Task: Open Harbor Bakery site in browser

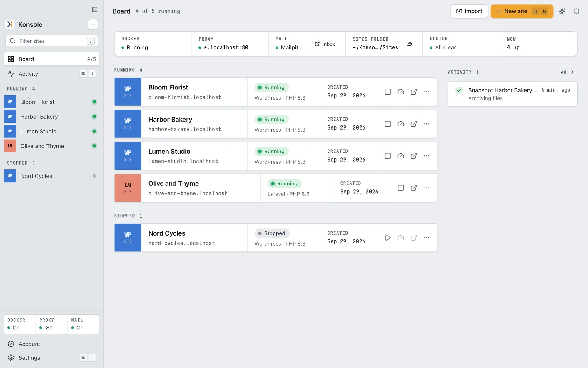Action: coord(414,124)
